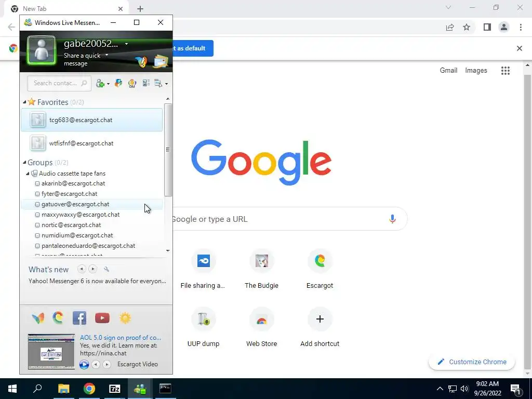Click the colorful people icon beside Add contact
Viewport: 532px width, 399px height.
118,83
